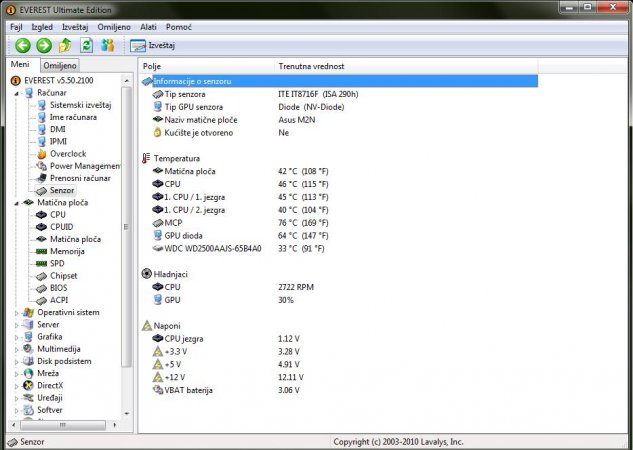This screenshot has width=633, height=450.
Task: Click the Refresh toolbar icon
Action: coord(86,46)
